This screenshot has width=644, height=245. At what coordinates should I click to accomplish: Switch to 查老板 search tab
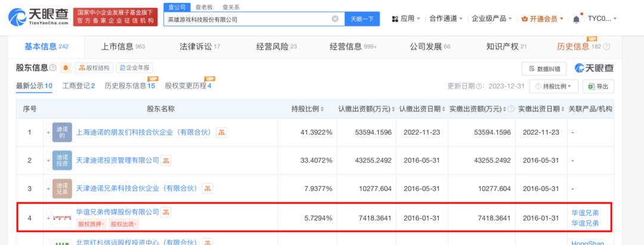tap(204, 7)
